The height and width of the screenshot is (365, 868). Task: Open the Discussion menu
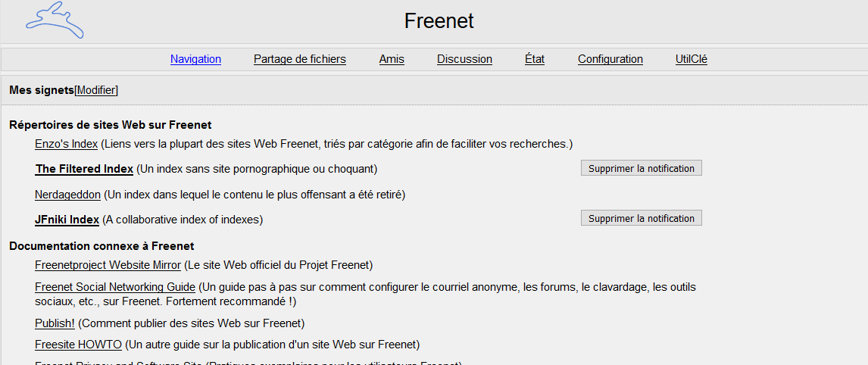464,59
